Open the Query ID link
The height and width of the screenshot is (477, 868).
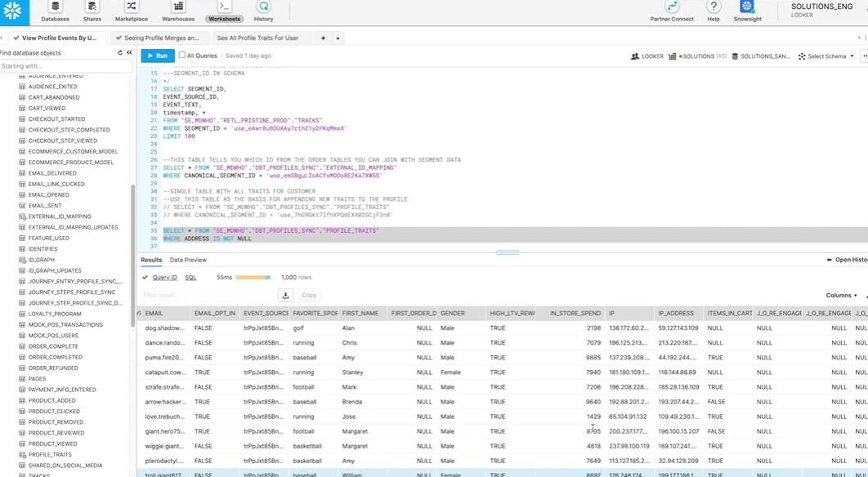click(164, 277)
